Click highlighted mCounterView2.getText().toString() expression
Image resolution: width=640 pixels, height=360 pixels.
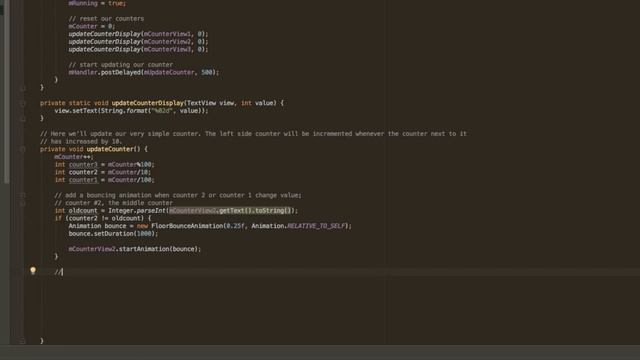[x=230, y=211]
